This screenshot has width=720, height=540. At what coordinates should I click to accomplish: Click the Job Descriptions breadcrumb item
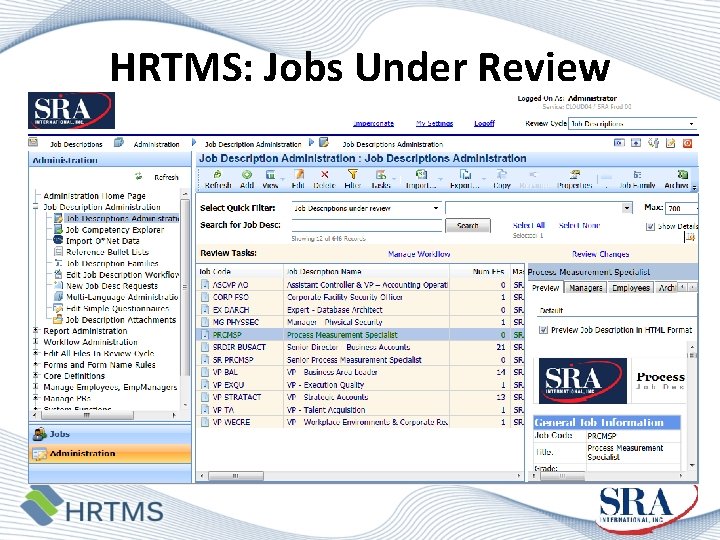pos(76,144)
